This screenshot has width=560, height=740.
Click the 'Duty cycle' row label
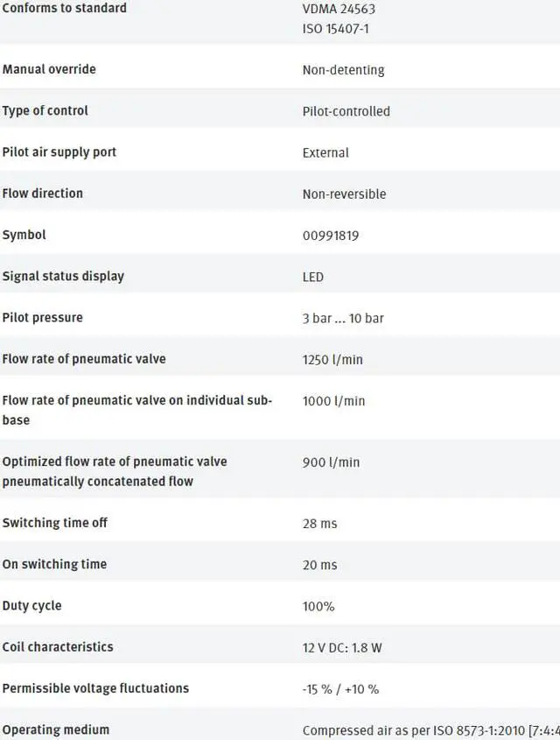[x=31, y=606]
